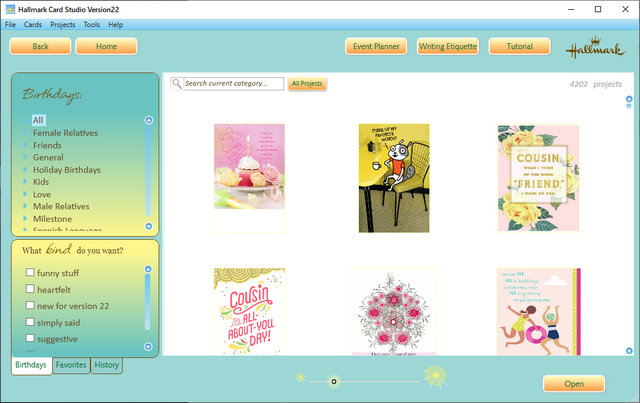Open the Cards menu

click(33, 24)
